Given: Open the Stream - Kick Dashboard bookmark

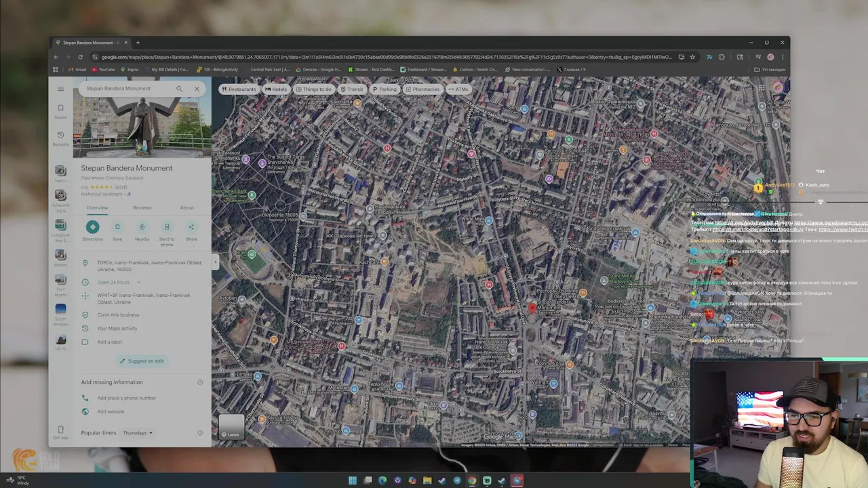Looking at the screenshot, I should 371,69.
